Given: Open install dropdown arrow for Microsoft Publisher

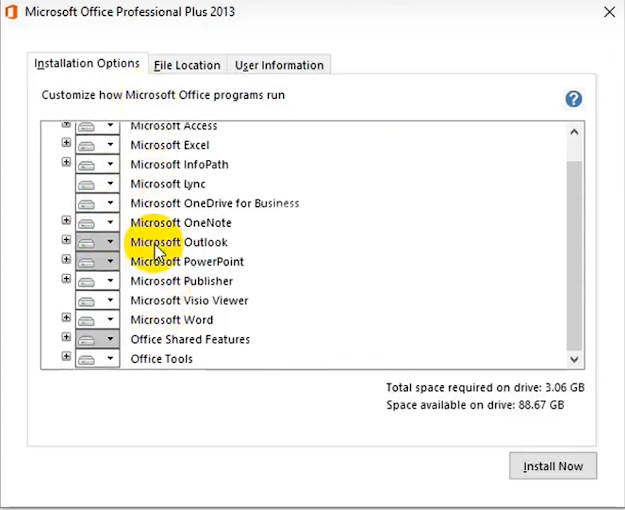Looking at the screenshot, I should 110,281.
